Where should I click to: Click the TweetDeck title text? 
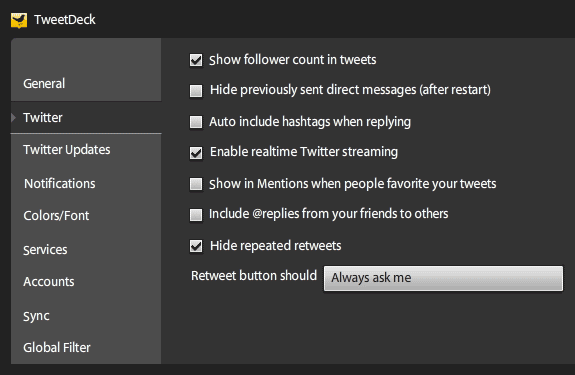pyautogui.click(x=65, y=20)
